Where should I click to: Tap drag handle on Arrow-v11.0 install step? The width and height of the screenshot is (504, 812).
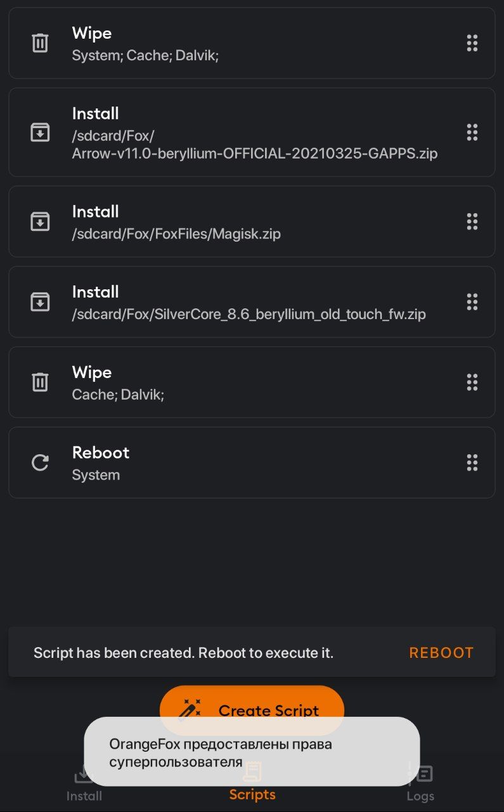tap(472, 132)
